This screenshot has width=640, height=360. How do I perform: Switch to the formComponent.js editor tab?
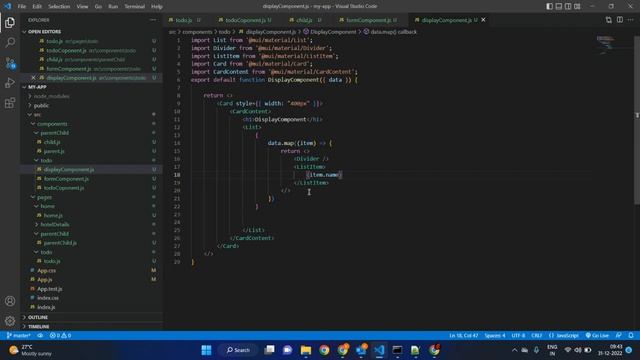368,20
